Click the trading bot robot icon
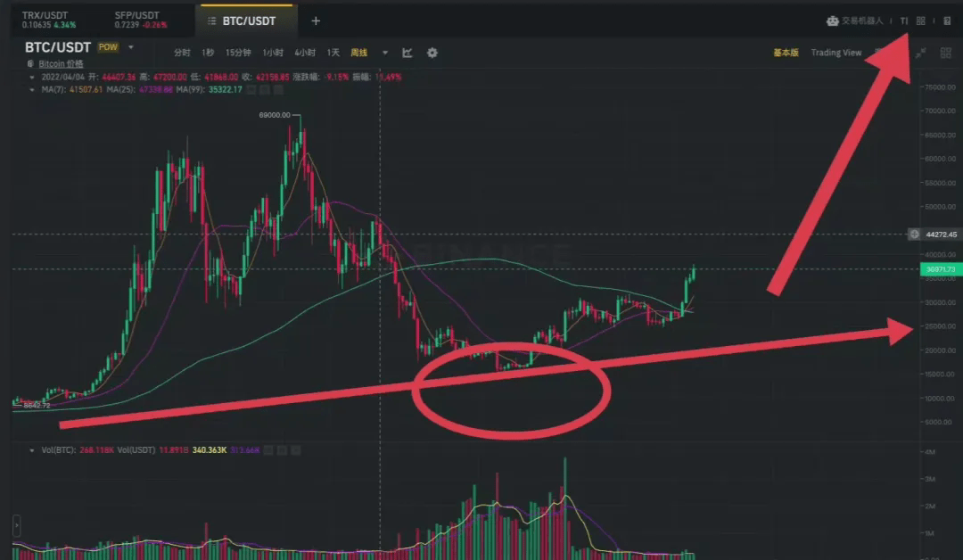 point(832,21)
